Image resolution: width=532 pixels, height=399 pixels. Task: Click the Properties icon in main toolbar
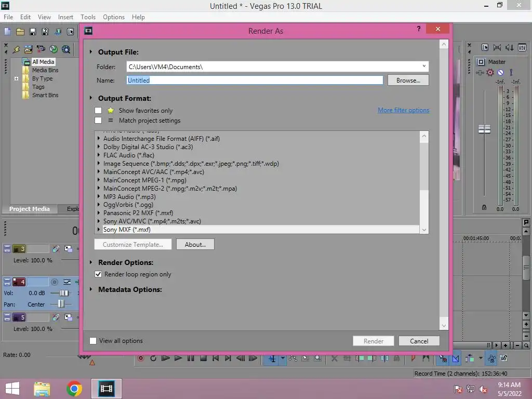70,32
